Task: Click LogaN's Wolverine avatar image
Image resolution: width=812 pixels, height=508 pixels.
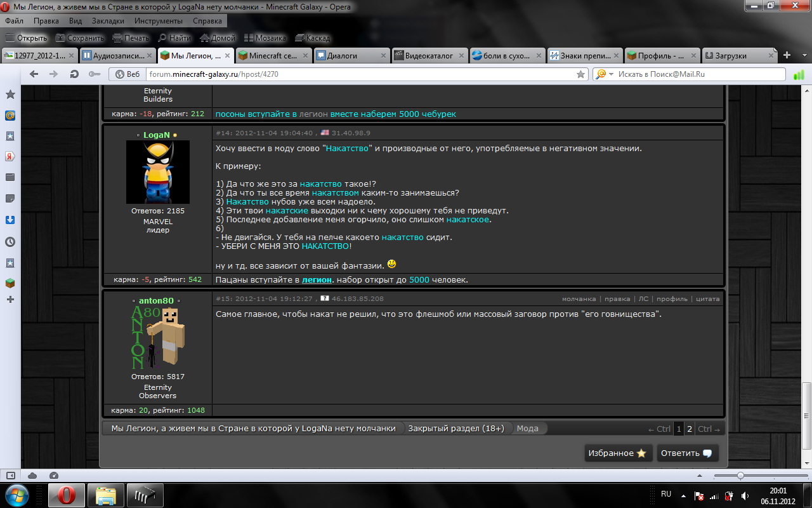Action: point(158,172)
